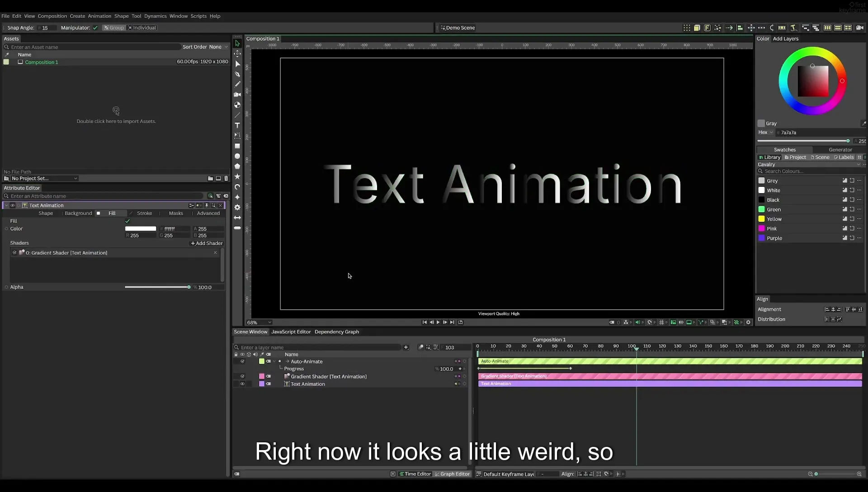Choose the Ellipse shape tool

point(237,156)
